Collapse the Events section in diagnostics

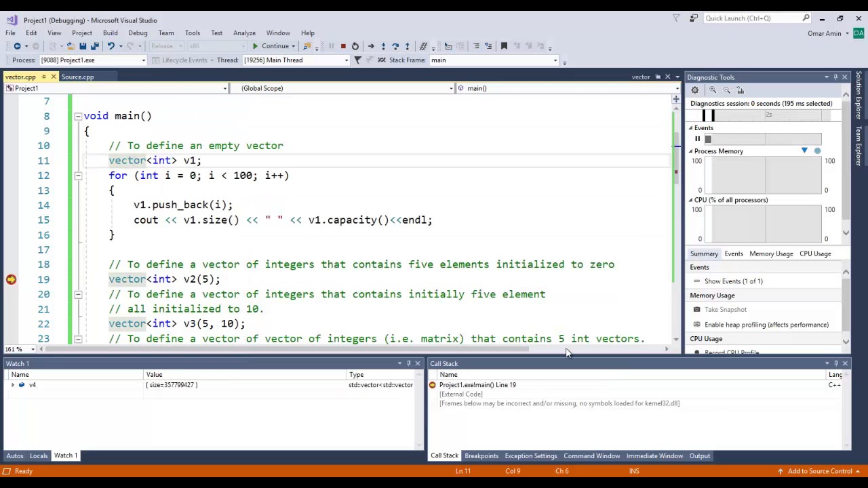click(x=691, y=128)
